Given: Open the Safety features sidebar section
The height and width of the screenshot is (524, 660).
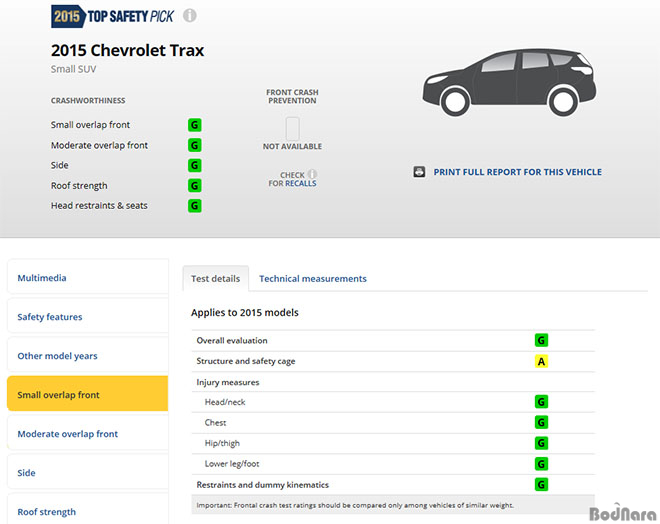Looking at the screenshot, I should pos(88,317).
